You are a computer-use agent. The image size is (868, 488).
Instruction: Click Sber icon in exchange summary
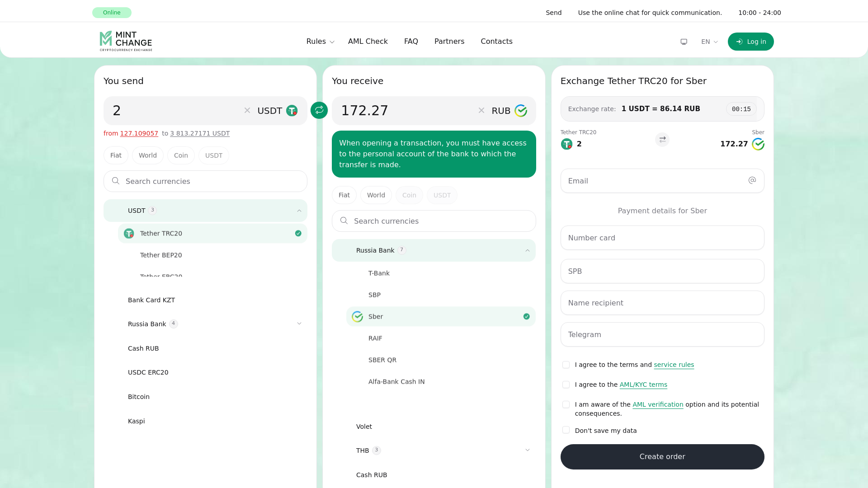[758, 144]
